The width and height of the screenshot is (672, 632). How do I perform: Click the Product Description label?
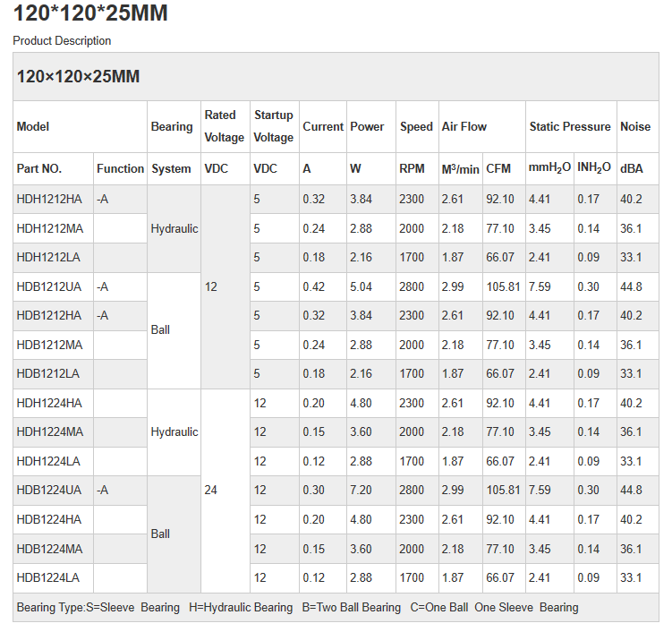(x=62, y=40)
